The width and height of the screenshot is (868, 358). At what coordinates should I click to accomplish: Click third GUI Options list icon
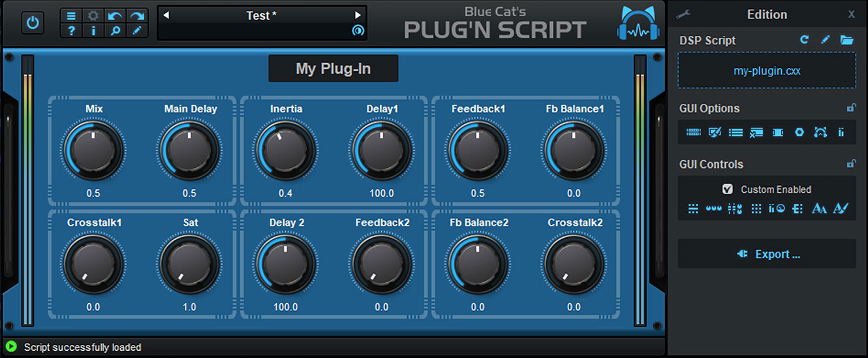(736, 133)
